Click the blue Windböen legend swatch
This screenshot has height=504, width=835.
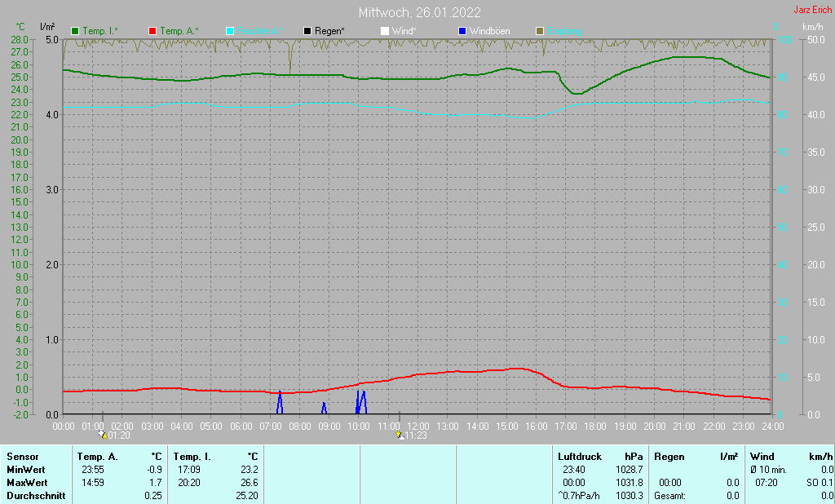point(462,31)
